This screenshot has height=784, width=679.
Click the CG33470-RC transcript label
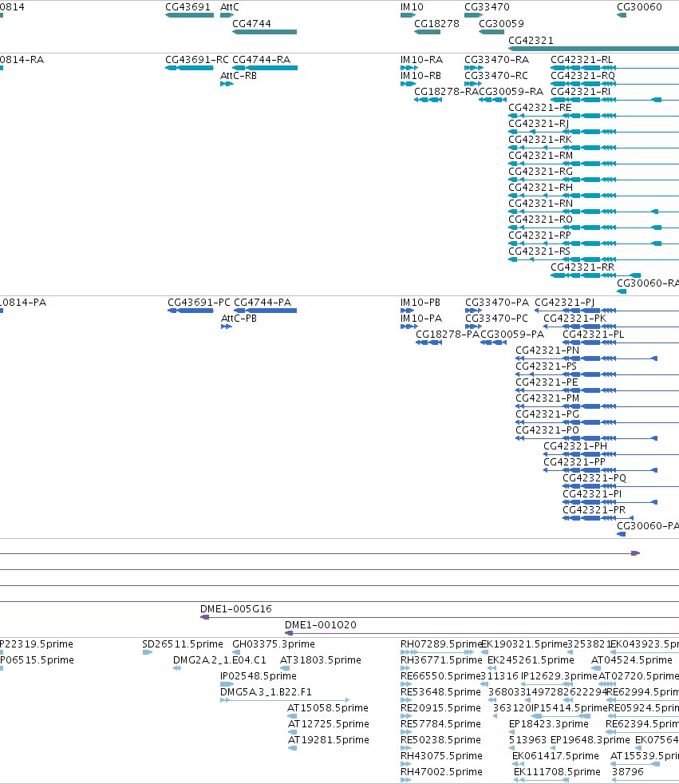(496, 76)
